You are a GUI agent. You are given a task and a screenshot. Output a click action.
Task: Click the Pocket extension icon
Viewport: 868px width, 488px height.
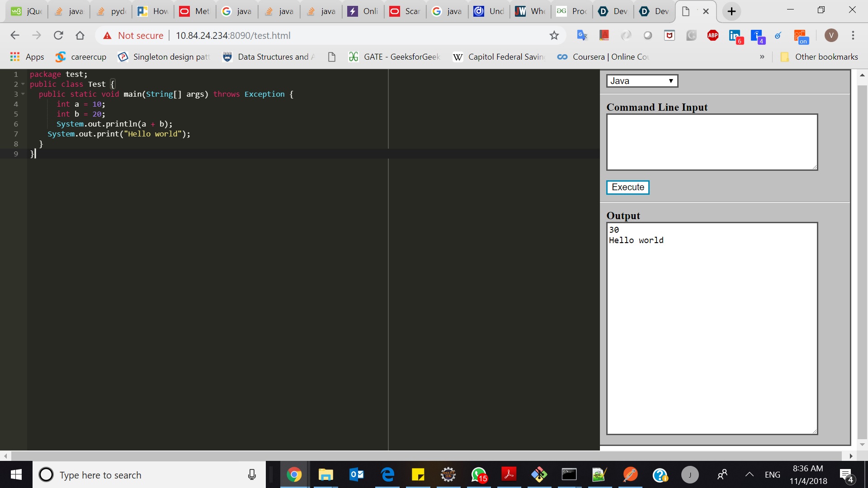[670, 35]
